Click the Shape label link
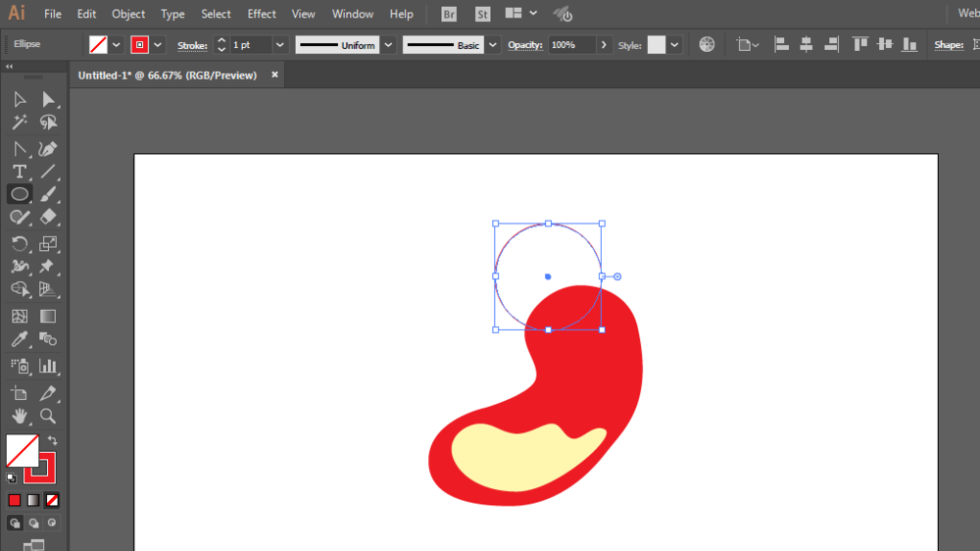 949,45
